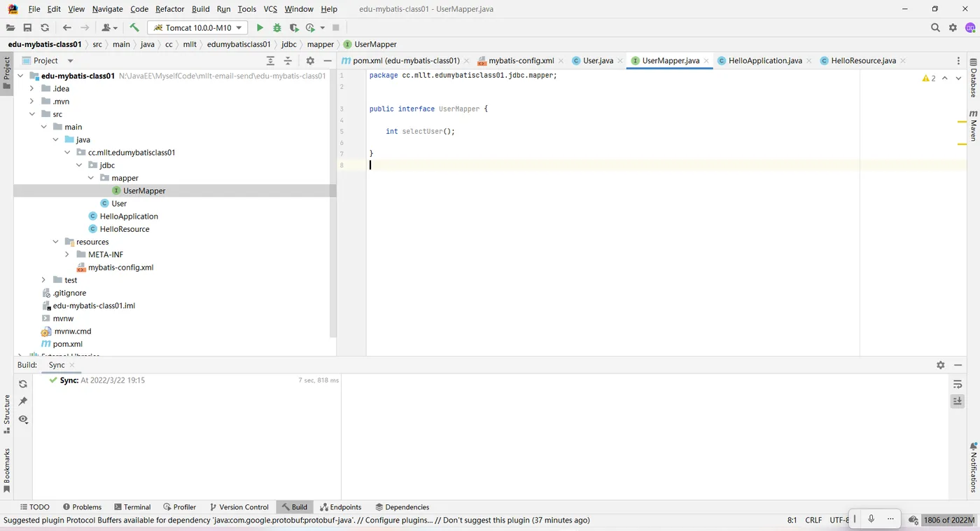Toggle the Database tool window button
This screenshot has width=980, height=531.
pos(973,78)
